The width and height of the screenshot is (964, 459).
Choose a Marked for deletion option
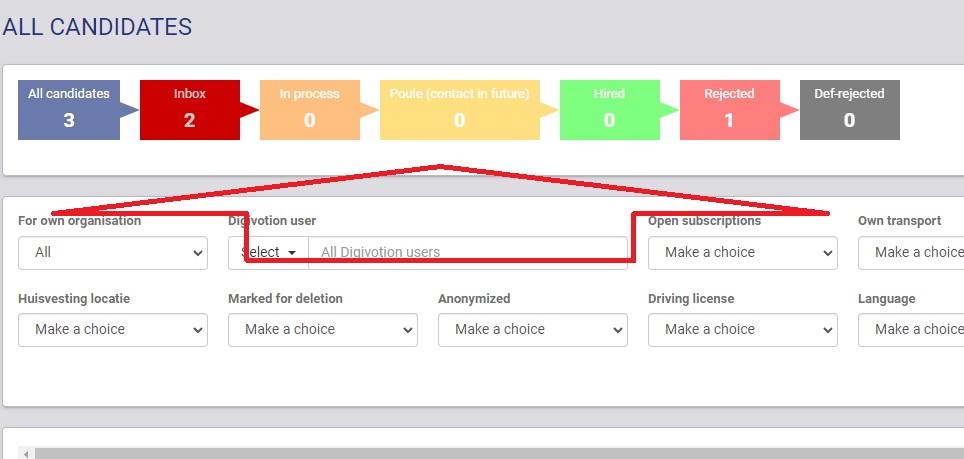(x=323, y=330)
